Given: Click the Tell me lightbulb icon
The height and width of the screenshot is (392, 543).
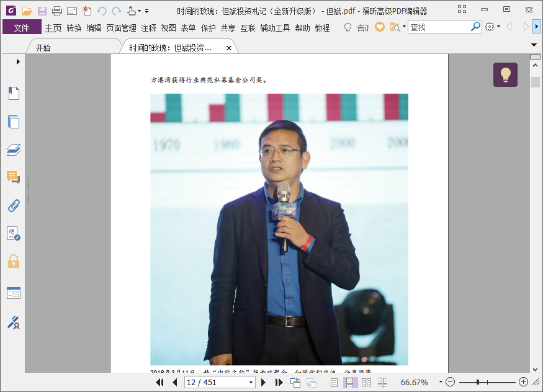Looking at the screenshot, I should [x=348, y=27].
